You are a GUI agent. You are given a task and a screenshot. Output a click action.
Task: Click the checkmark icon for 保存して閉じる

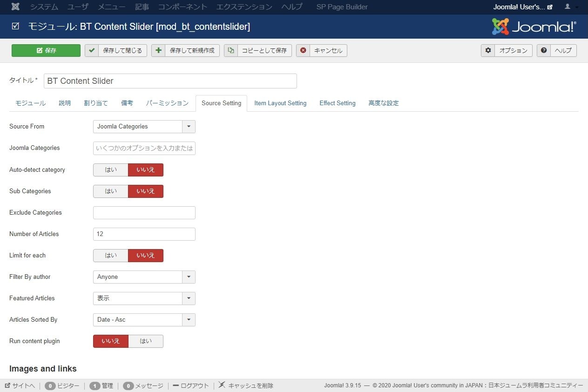click(x=92, y=50)
